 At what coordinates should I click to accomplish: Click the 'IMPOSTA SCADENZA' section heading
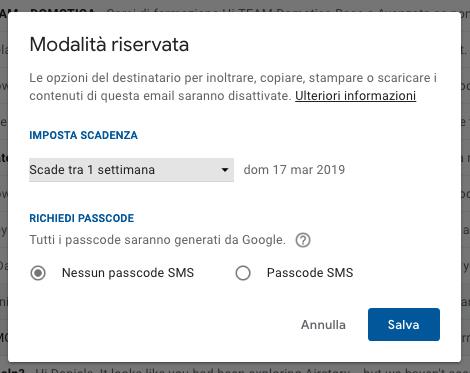point(83,135)
